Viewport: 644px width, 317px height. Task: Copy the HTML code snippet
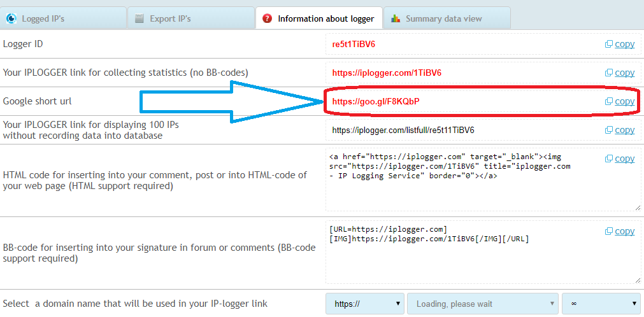tap(624, 158)
